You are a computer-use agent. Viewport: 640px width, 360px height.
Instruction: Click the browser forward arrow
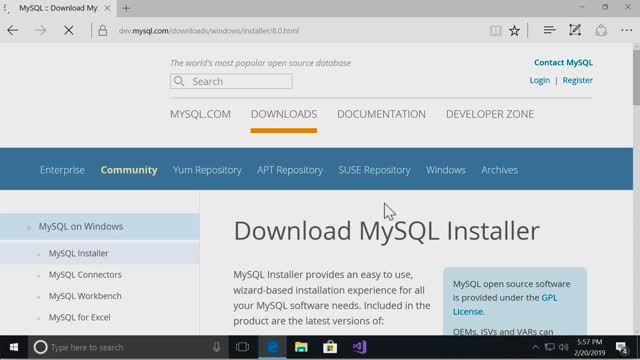40,31
